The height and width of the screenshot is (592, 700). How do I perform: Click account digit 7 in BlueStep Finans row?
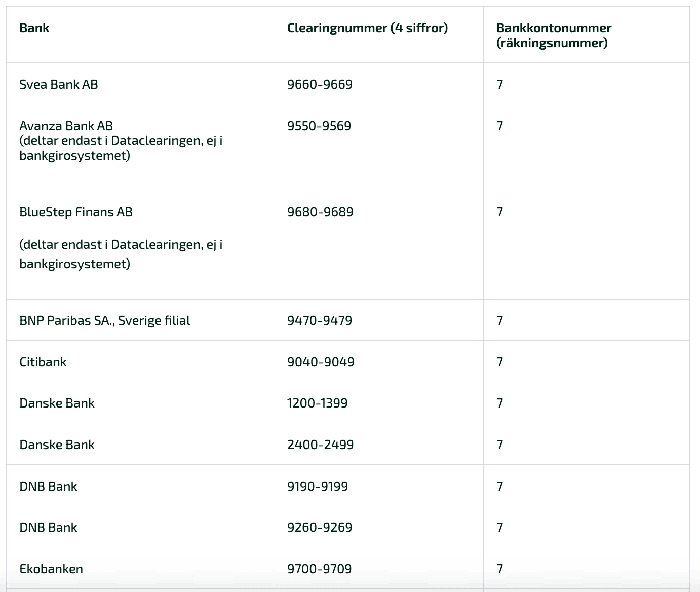pos(500,212)
